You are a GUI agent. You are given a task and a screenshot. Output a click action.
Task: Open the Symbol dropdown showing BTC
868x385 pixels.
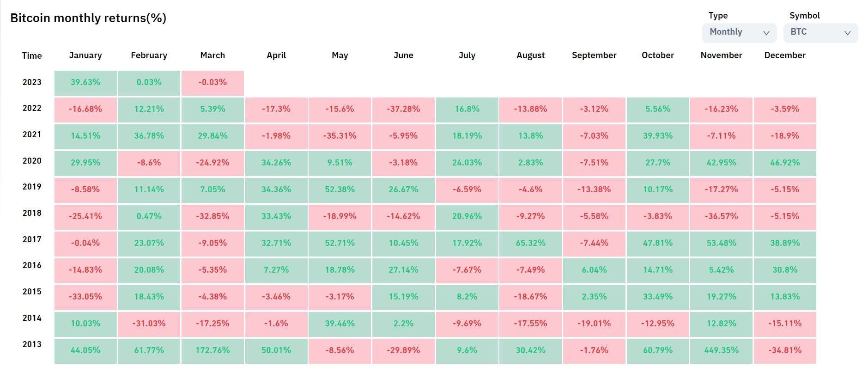click(821, 32)
